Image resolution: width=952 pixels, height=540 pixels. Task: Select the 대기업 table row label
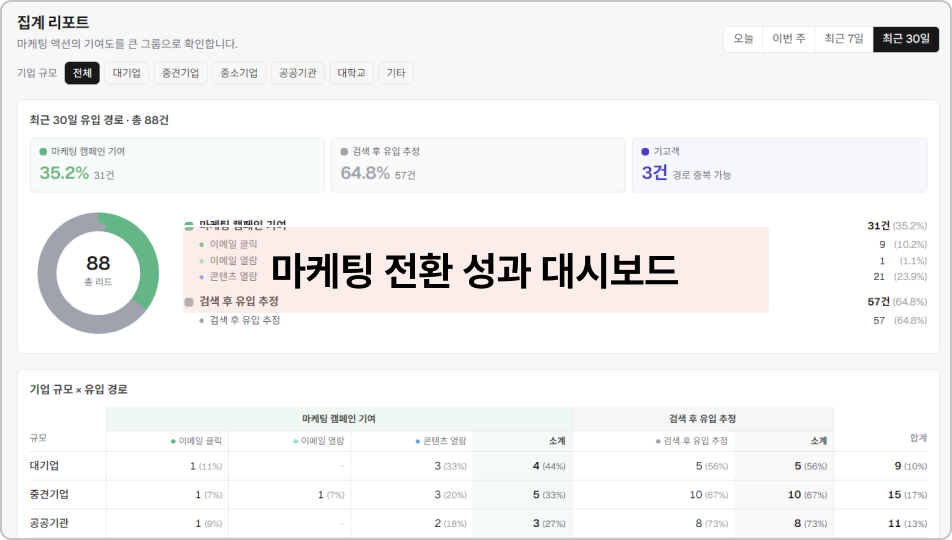tap(44, 466)
